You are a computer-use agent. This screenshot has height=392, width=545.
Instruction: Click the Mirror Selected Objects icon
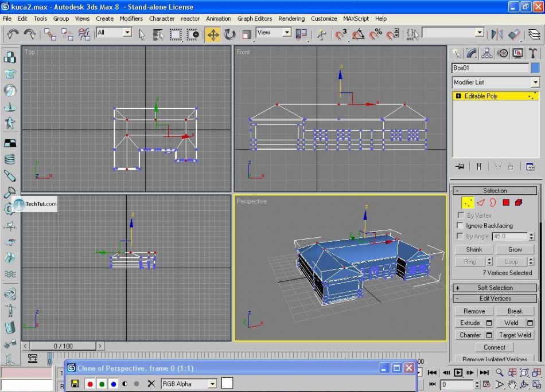tap(497, 34)
